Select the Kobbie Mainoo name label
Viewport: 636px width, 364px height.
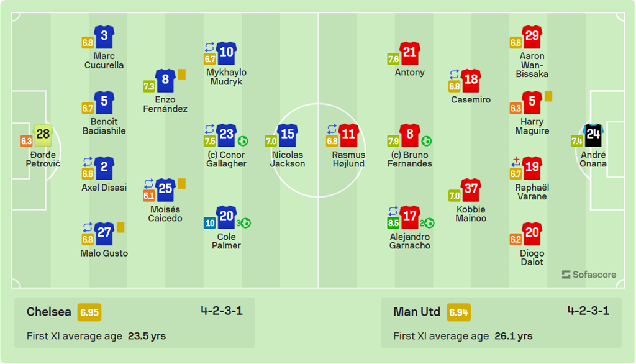tap(471, 214)
